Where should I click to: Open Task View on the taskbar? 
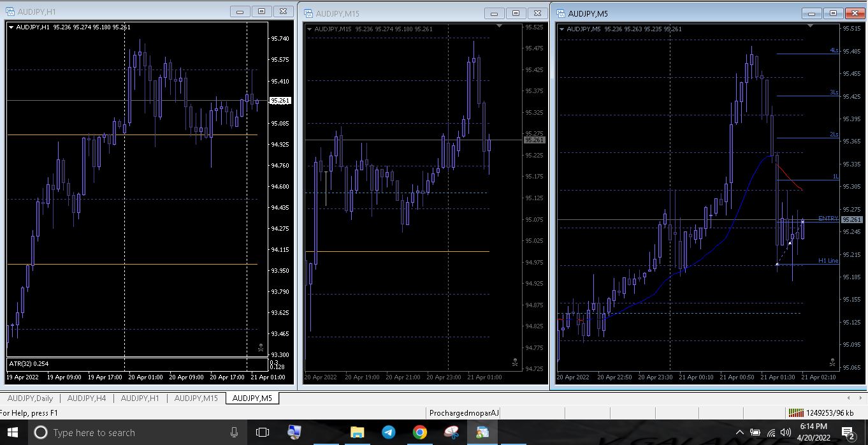262,432
